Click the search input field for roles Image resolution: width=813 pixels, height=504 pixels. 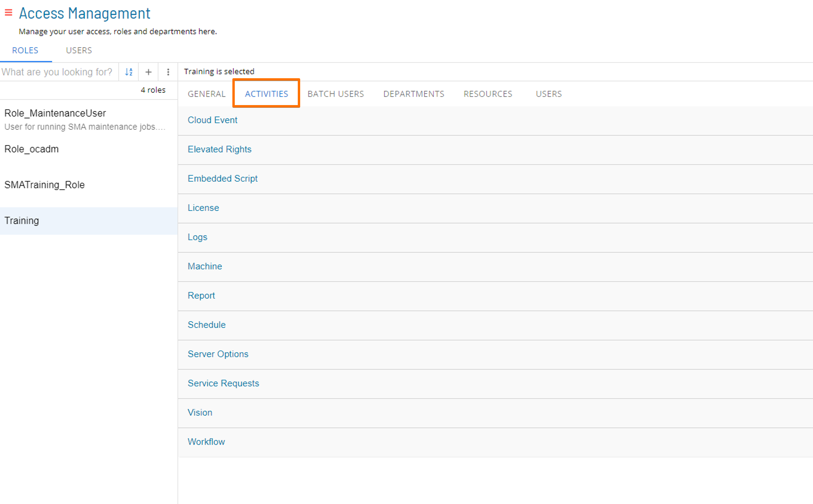60,71
